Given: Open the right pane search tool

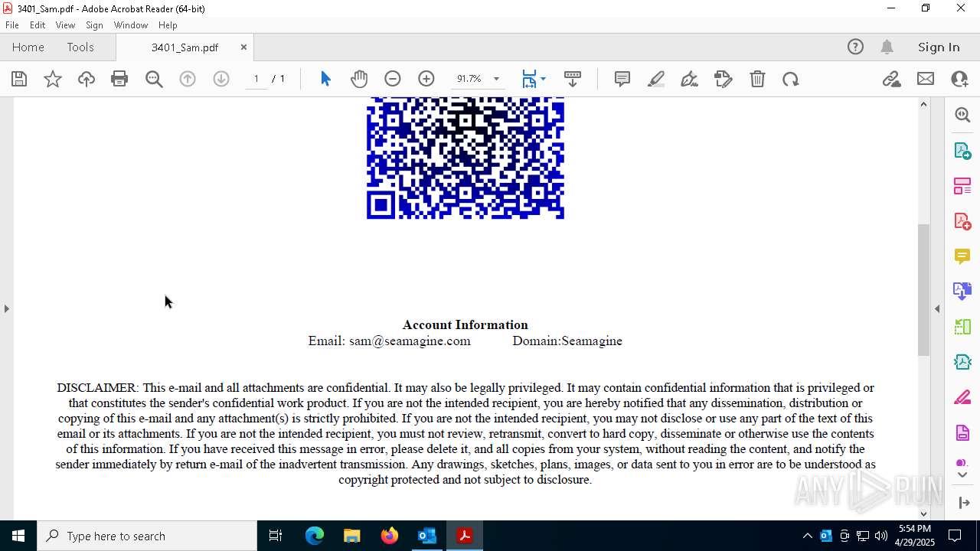Looking at the screenshot, I should 962,115.
